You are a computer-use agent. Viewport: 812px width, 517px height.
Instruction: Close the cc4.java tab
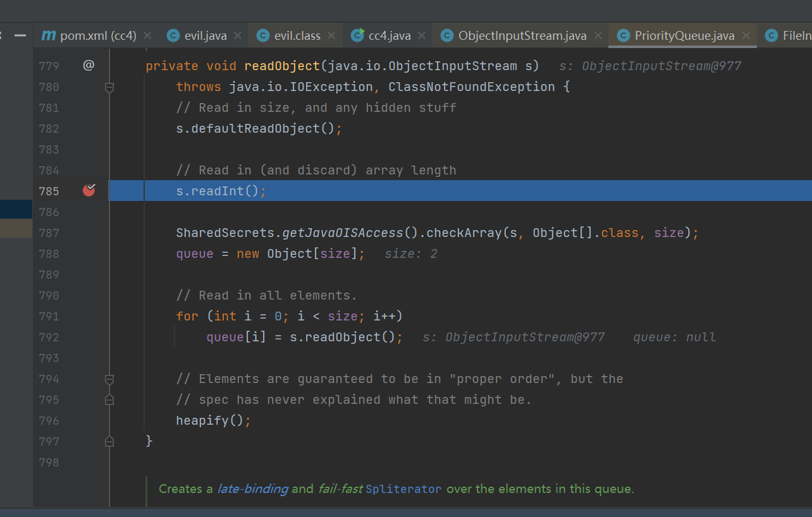point(422,35)
